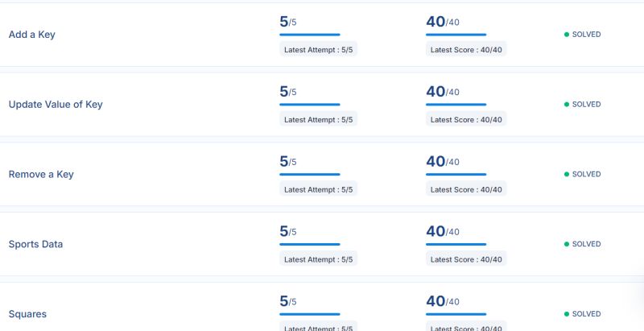Click SOLVED status label for Remove a Key

(587, 174)
